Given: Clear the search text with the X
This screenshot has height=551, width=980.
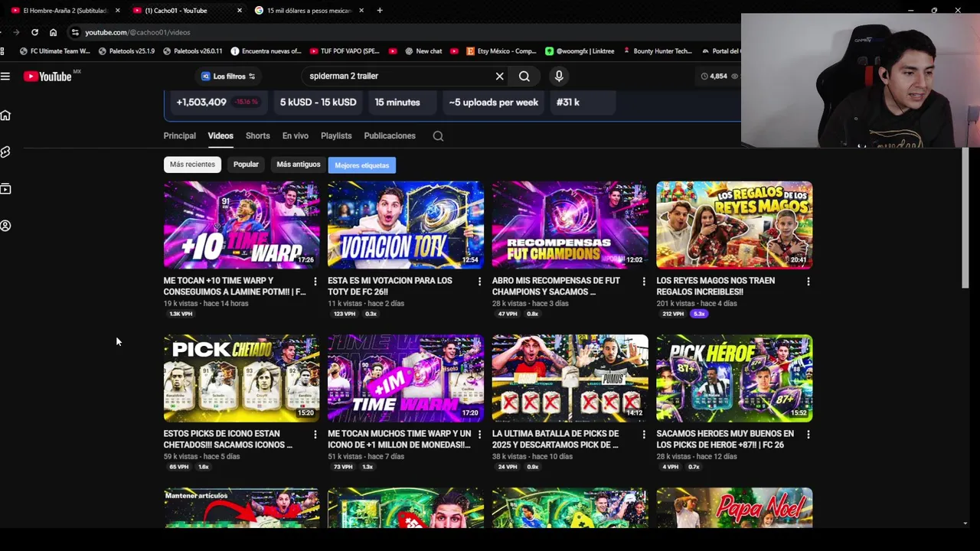Looking at the screenshot, I should [499, 76].
